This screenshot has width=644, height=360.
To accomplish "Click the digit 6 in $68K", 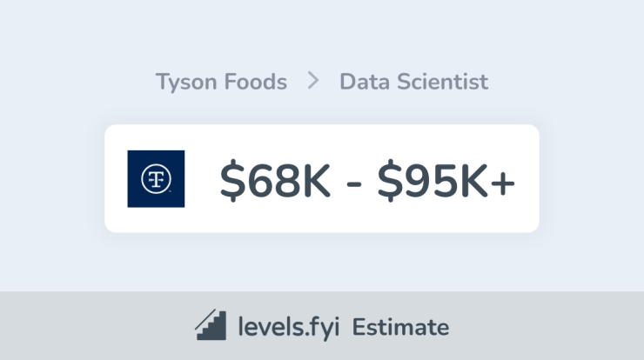I will pyautogui.click(x=260, y=181).
